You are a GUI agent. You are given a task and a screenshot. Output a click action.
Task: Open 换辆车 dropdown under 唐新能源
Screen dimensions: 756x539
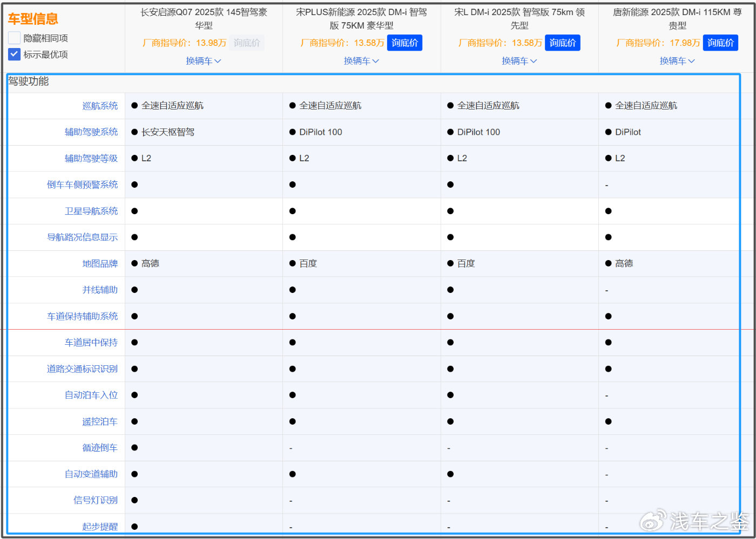coord(677,61)
